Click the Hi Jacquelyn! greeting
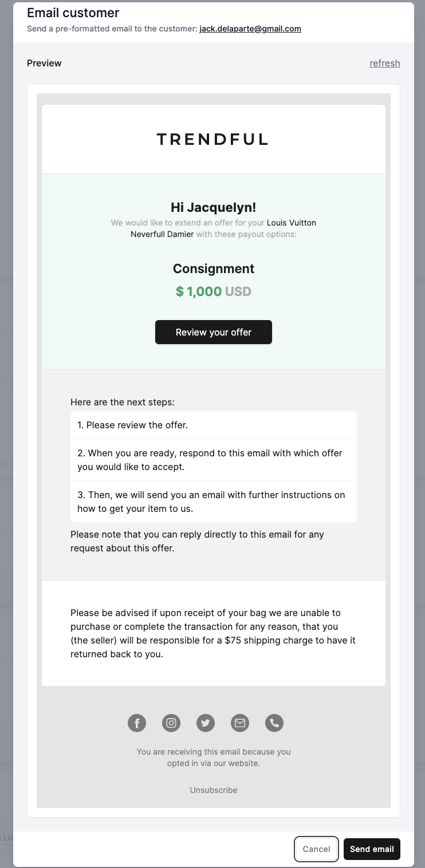 coord(214,207)
